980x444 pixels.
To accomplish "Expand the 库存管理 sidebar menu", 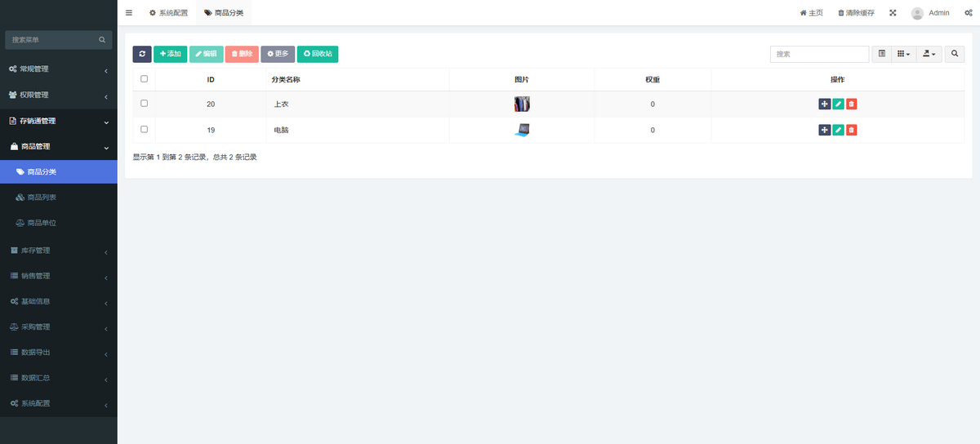I will tap(59, 251).
